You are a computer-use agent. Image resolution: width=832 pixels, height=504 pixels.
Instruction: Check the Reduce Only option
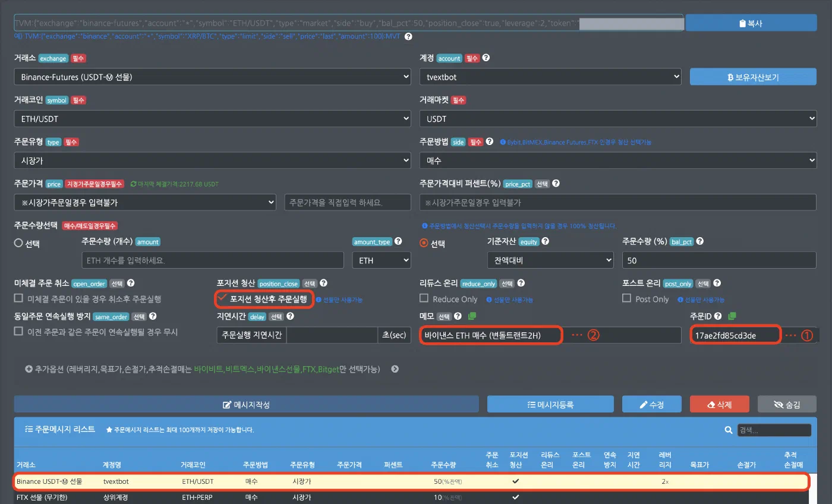(x=424, y=298)
